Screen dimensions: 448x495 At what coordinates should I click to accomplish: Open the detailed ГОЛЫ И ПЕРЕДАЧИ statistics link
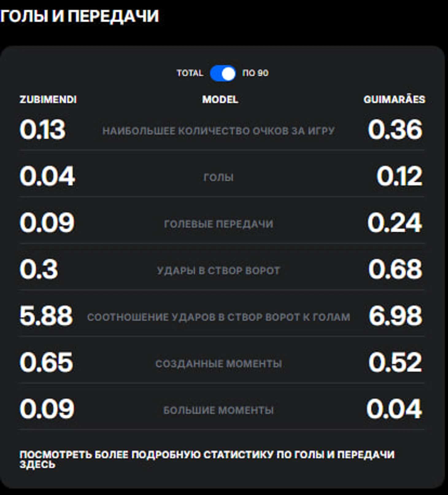[x=207, y=459]
